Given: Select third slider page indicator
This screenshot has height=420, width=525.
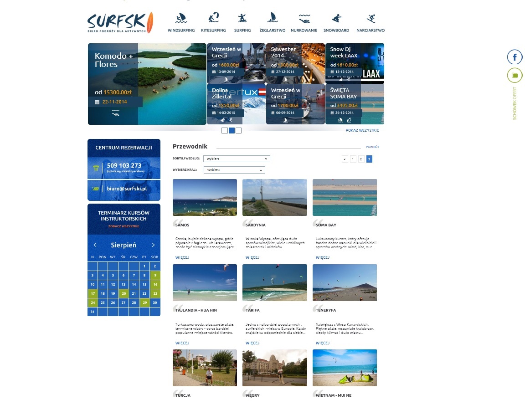Looking at the screenshot, I should coord(238,131).
